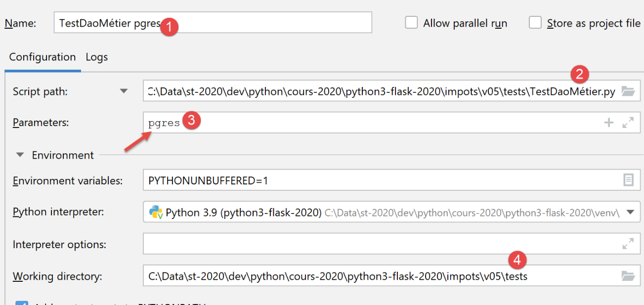Focus the Parameters field containing pgres
Screen dimensions: 644x305
click(371, 123)
